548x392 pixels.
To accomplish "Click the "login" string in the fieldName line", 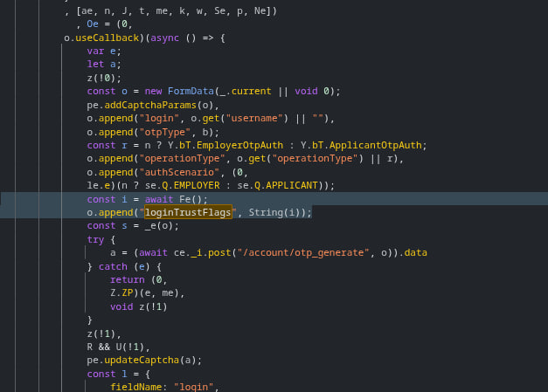I will click(x=193, y=387).
